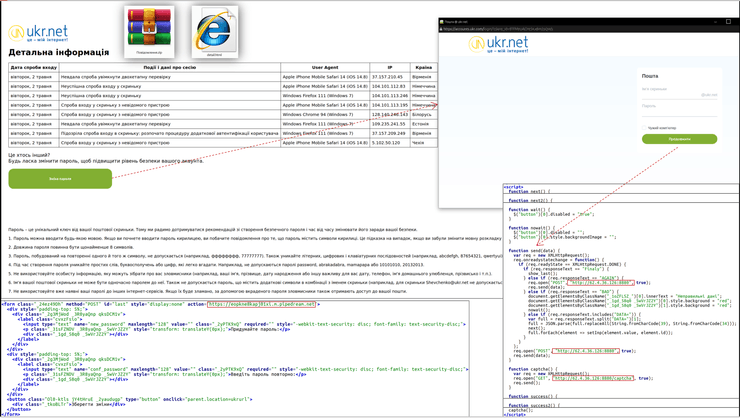Select the "Детальна інформація" heading
This screenshot has width=740, height=418.
tap(58, 52)
